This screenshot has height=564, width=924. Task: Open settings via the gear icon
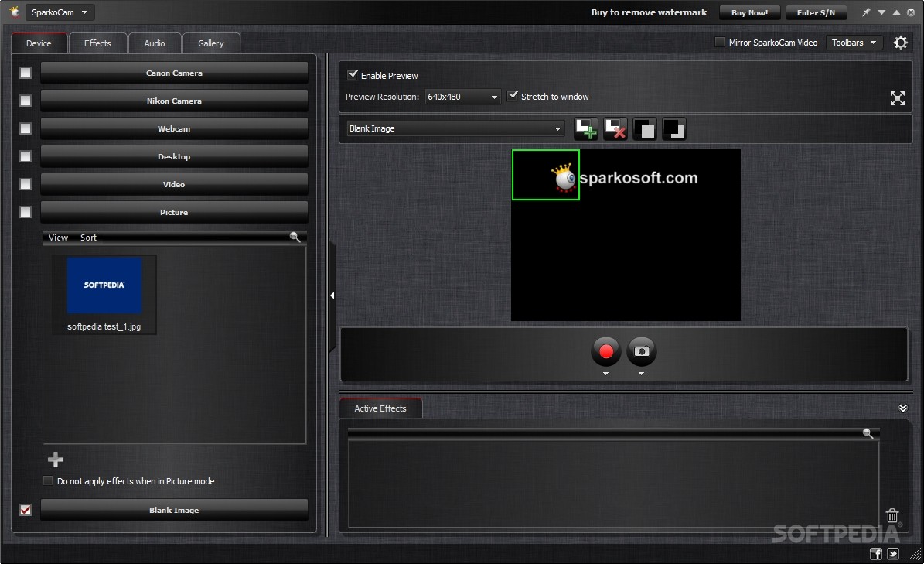click(901, 43)
